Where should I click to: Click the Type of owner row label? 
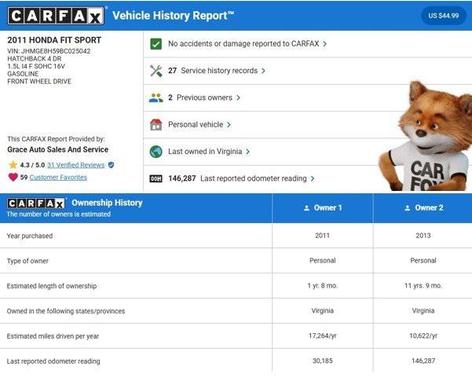[27, 261]
